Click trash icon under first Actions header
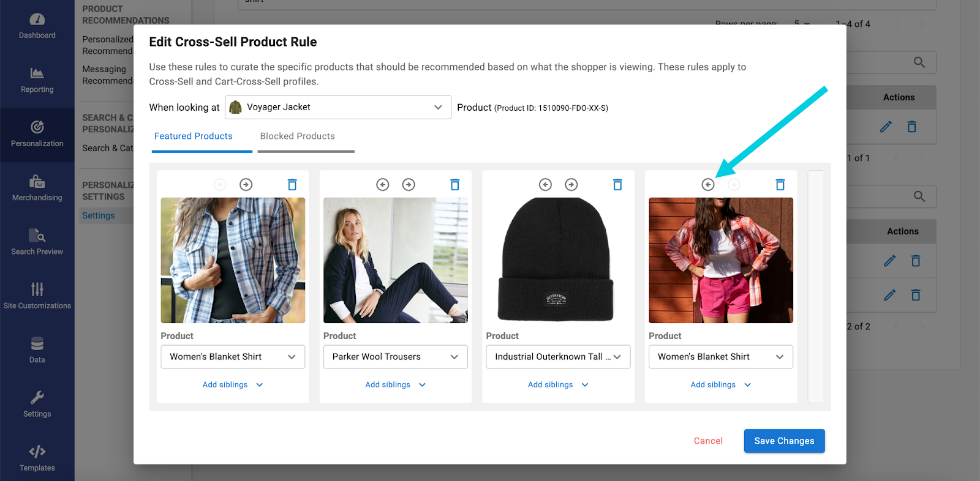 point(912,127)
